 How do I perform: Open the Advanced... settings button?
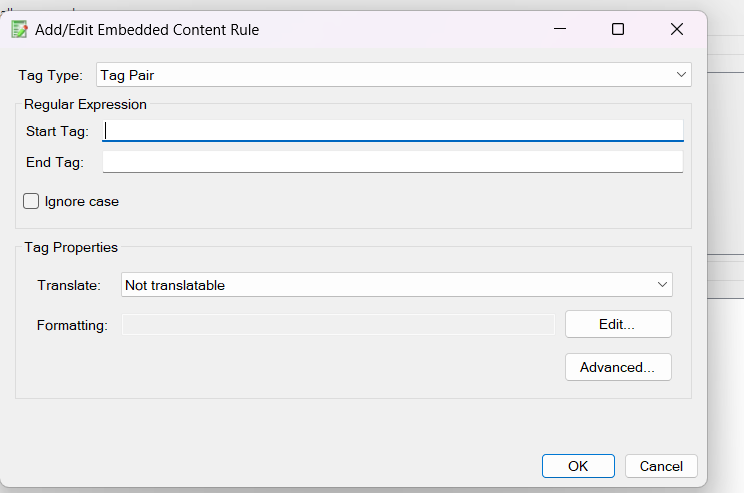point(618,367)
